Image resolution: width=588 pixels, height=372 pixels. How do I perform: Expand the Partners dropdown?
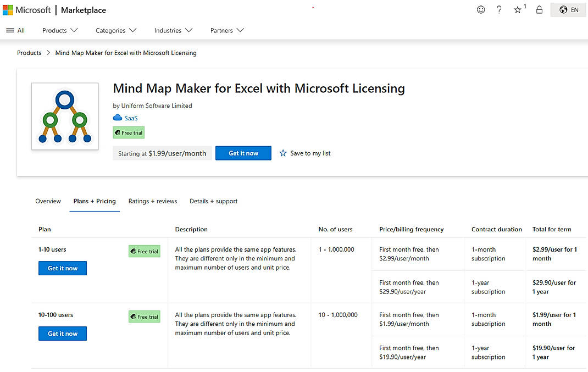point(227,30)
